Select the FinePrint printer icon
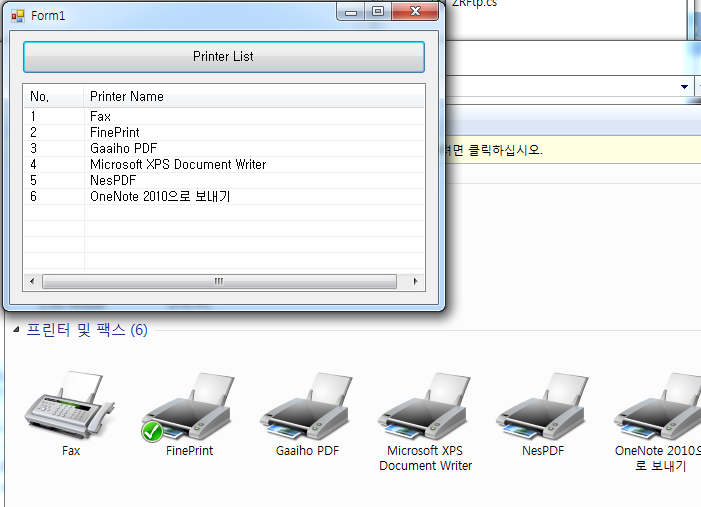The width and height of the screenshot is (701, 507). (x=189, y=407)
